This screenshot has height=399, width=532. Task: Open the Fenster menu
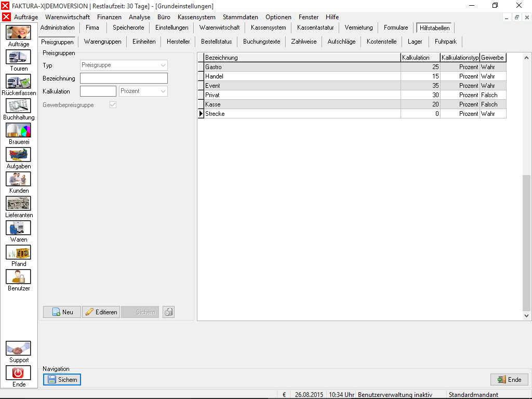point(309,17)
